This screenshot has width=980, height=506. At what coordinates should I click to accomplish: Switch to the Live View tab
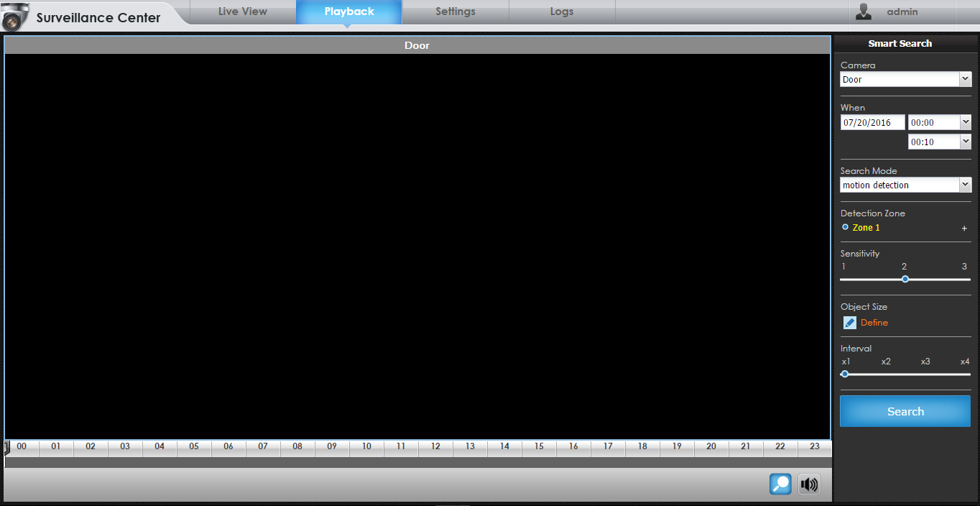[x=243, y=11]
